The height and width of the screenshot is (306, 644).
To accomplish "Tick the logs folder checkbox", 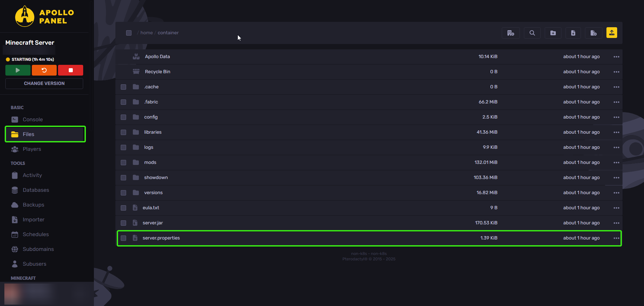I will (123, 147).
